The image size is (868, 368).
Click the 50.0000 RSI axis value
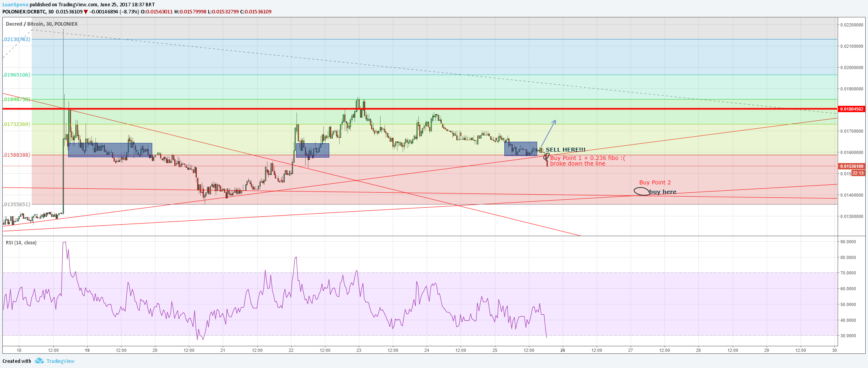(848, 304)
